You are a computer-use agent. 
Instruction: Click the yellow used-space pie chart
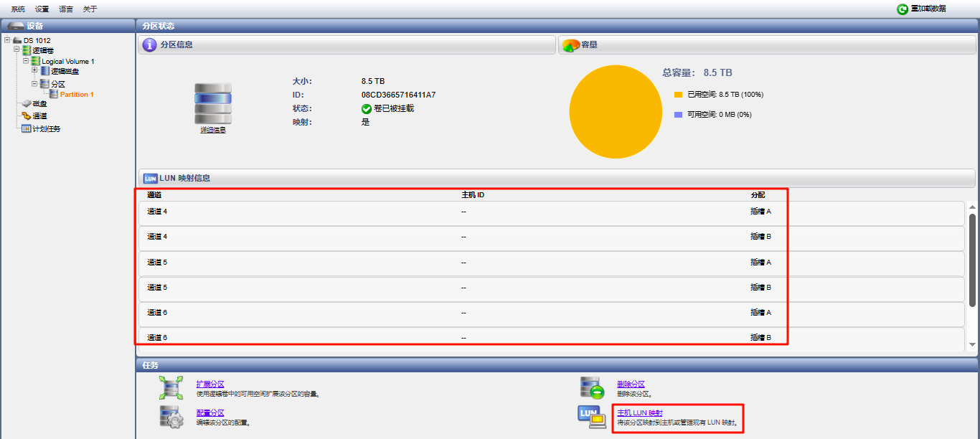pyautogui.click(x=616, y=112)
